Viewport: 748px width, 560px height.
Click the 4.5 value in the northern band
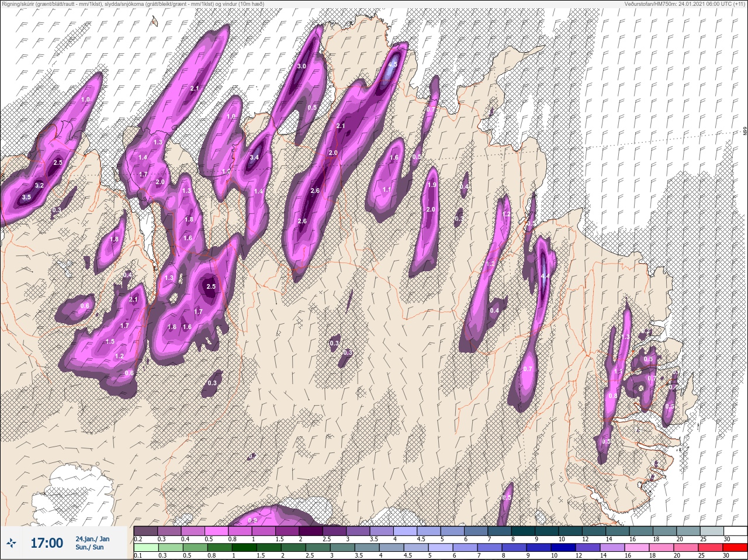point(393,64)
